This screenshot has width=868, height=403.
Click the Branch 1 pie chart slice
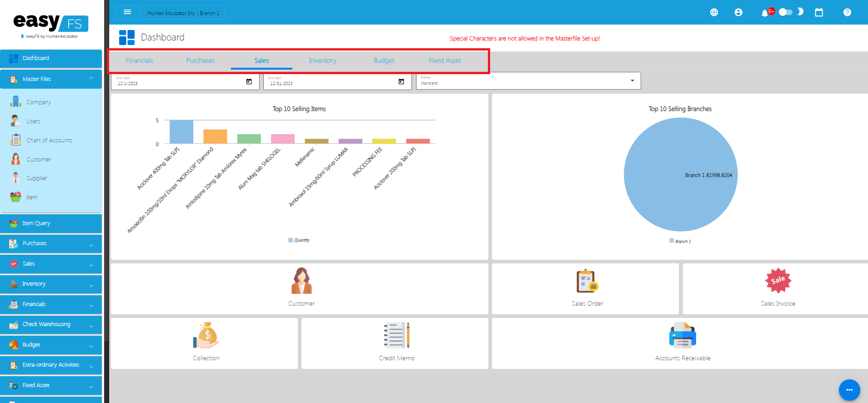click(681, 174)
